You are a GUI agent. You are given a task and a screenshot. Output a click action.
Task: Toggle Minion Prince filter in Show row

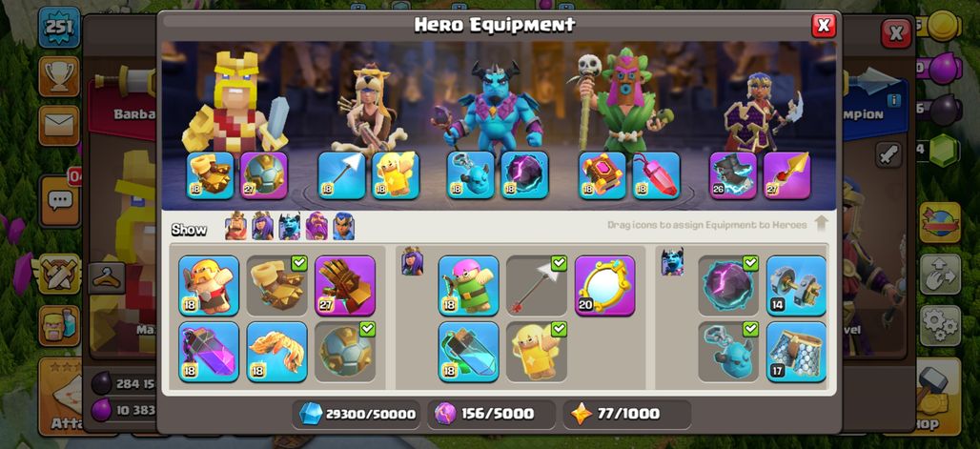pos(290,226)
